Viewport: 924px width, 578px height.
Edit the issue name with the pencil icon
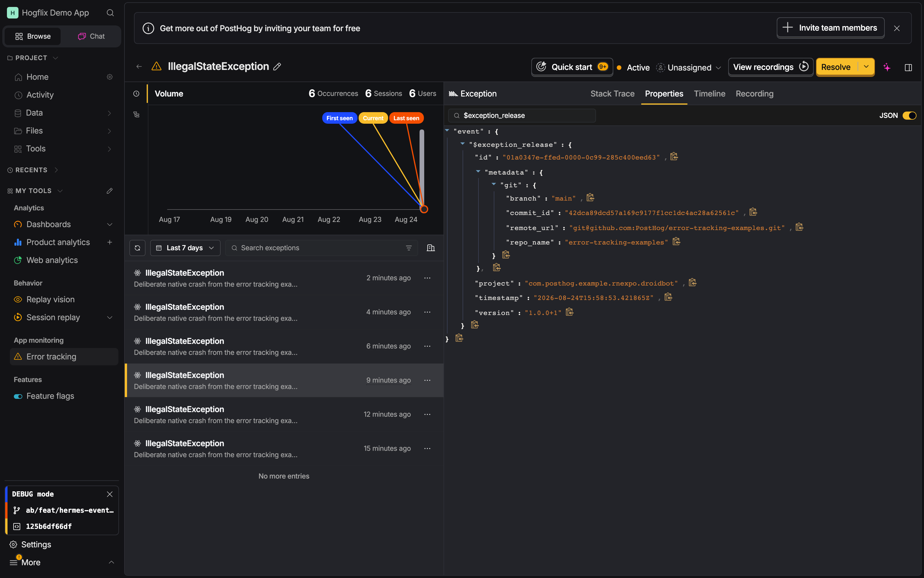pos(277,66)
